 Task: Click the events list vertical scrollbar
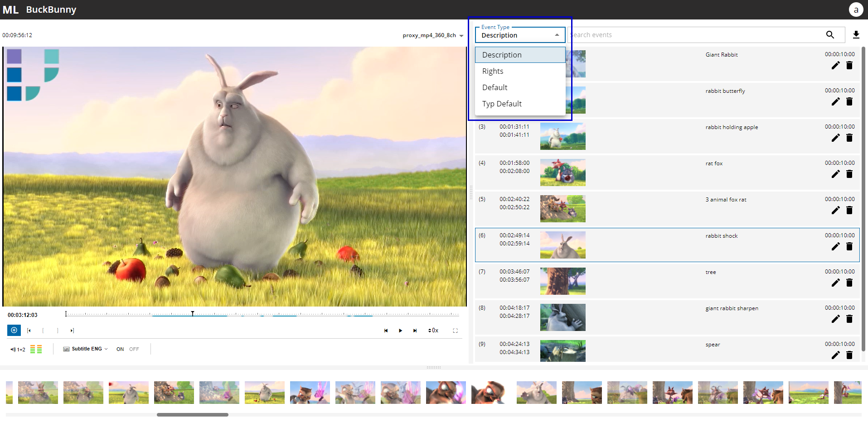point(863,199)
